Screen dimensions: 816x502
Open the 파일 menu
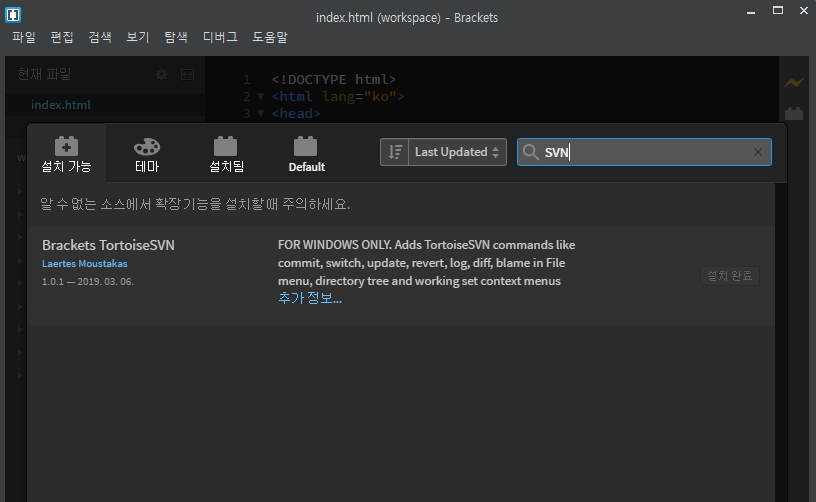24,37
